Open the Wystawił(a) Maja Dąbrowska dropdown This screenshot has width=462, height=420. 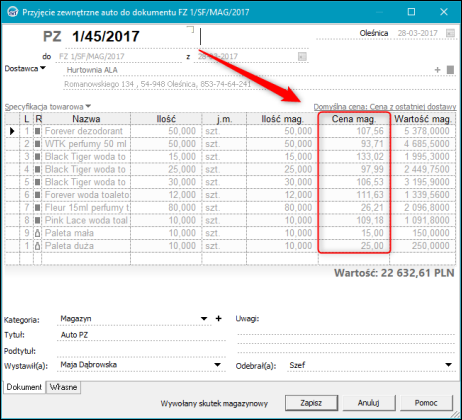(x=217, y=365)
